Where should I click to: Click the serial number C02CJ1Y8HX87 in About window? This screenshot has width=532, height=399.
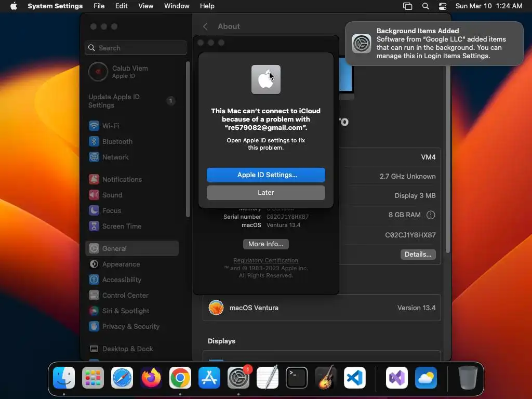287,217
